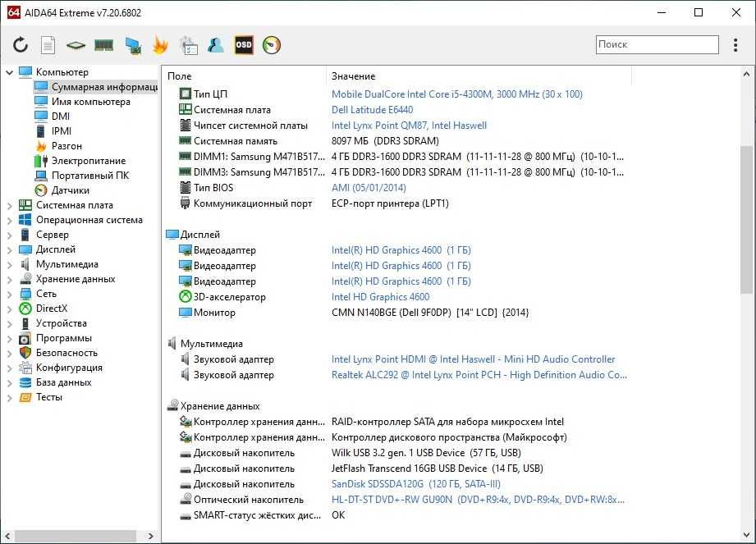
Task: Open the checklist report wizard icon
Action: 189,45
